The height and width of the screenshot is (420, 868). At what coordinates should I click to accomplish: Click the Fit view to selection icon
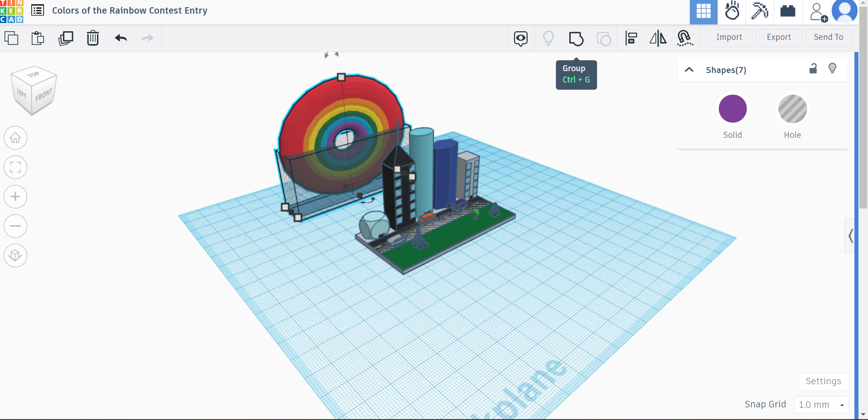point(15,167)
